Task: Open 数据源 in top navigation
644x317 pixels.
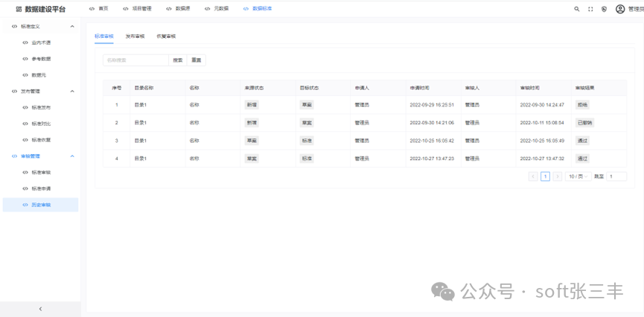Action: click(178, 9)
